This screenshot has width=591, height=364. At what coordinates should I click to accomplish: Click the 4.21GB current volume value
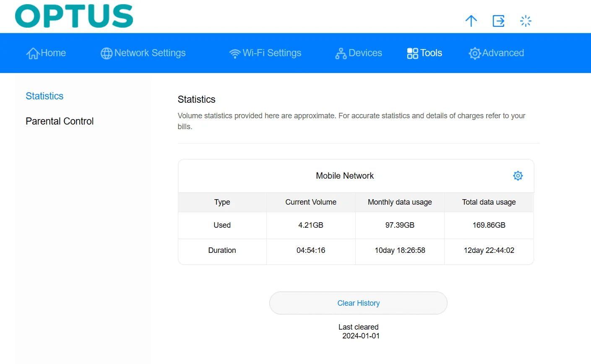(x=311, y=225)
